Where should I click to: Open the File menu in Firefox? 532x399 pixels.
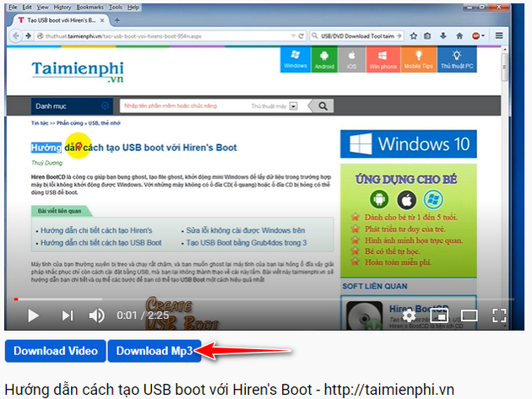[13, 7]
